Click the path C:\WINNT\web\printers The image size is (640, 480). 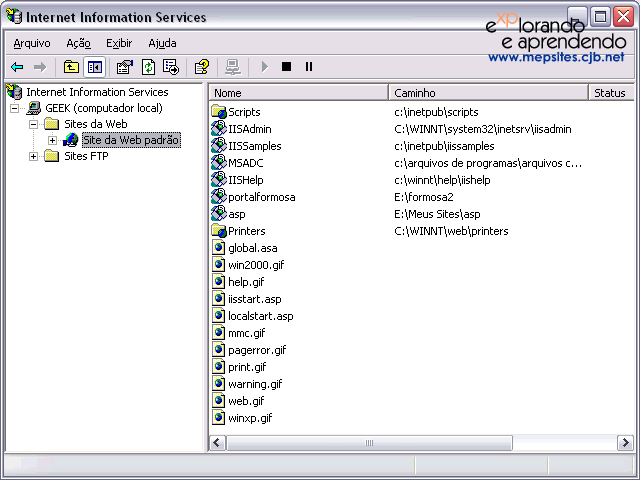(451, 231)
